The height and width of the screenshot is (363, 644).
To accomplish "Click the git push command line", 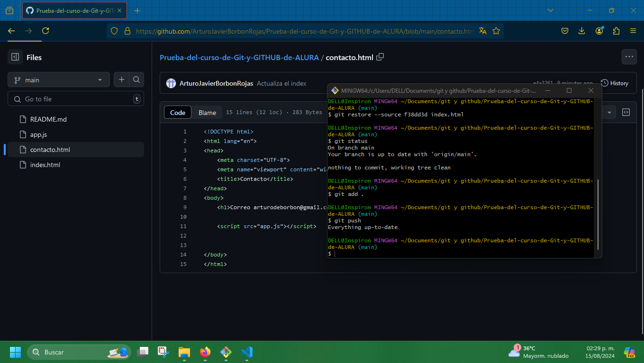I will coord(345,221).
